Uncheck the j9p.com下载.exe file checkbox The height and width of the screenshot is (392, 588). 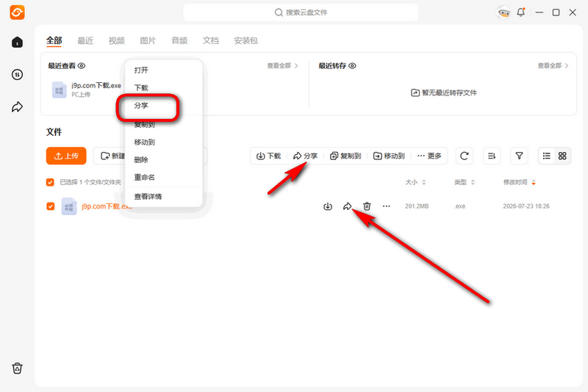click(x=50, y=206)
